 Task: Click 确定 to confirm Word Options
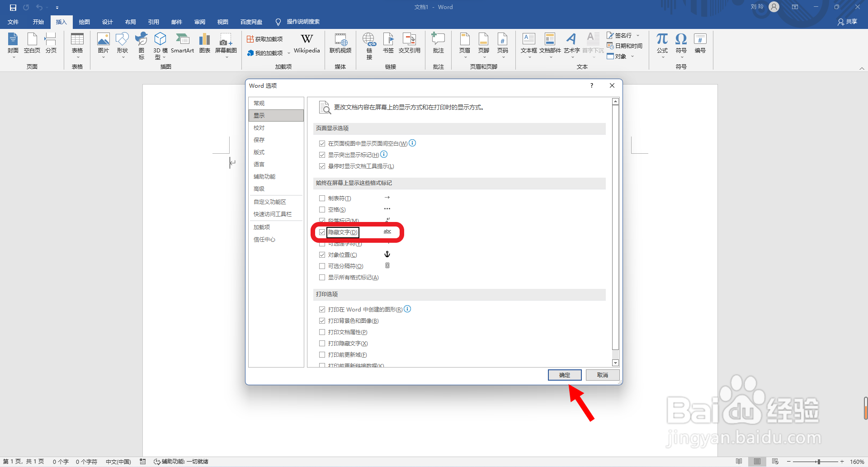pyautogui.click(x=565, y=375)
